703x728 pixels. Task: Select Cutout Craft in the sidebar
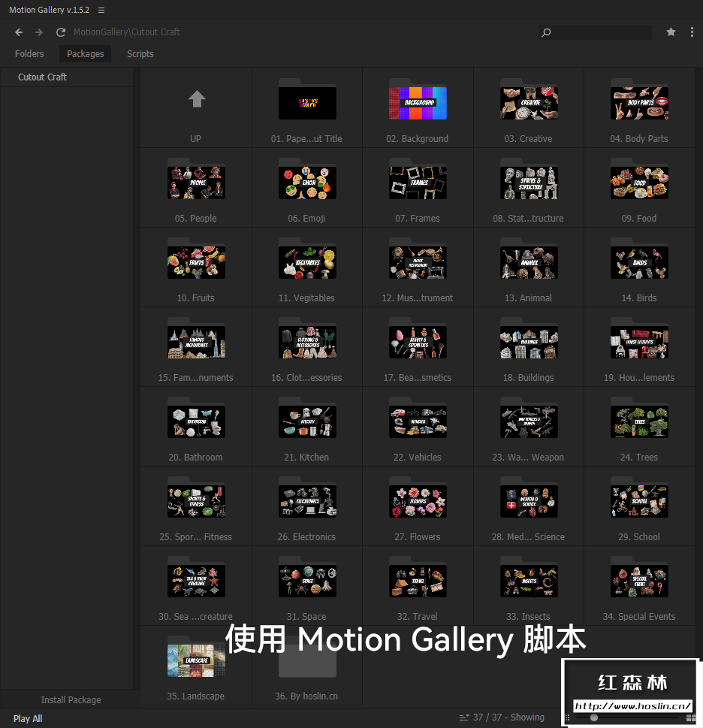coord(67,77)
